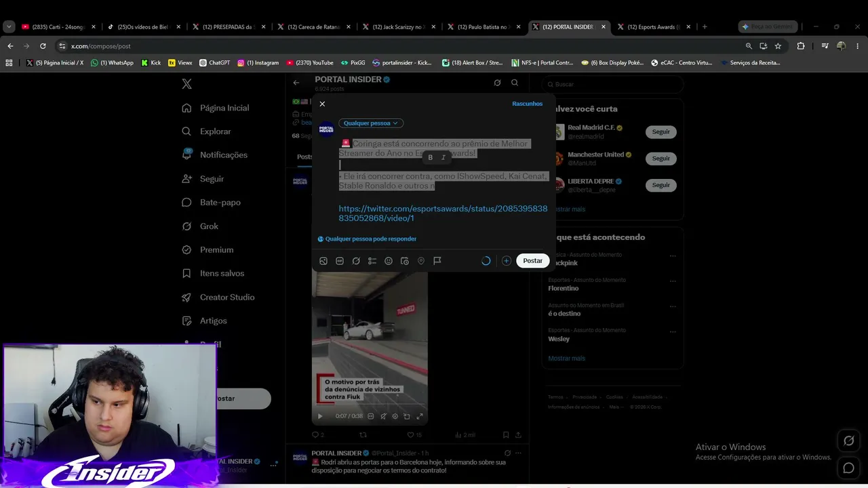The image size is (868, 488).
Task: Open Grok from the sidebar
Action: (201, 226)
